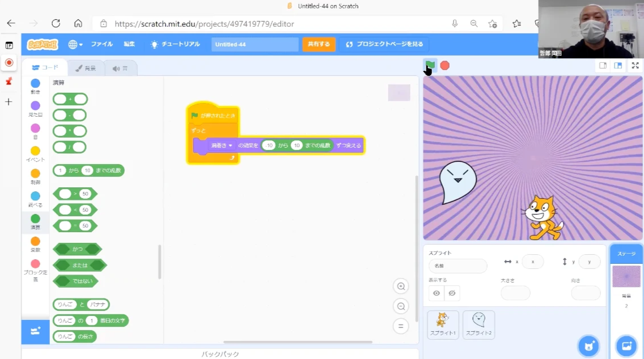The image size is (644, 359).
Task: Pick the subtraction operator block
Action: tap(70, 115)
